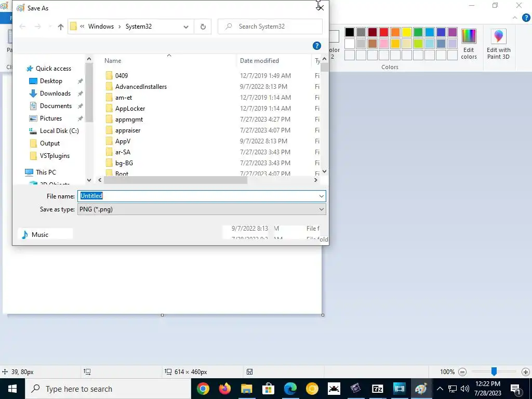Image resolution: width=532 pixels, height=399 pixels.
Task: Select the 0409 folder
Action: 121,76
